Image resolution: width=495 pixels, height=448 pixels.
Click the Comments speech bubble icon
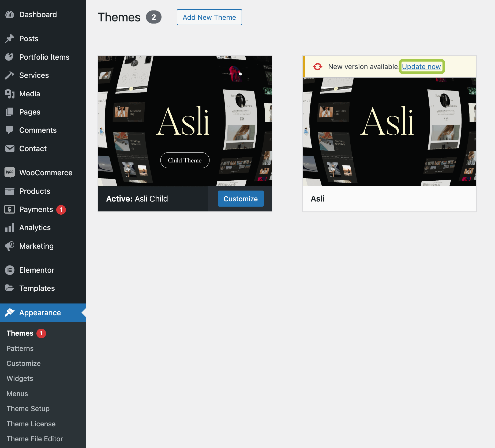pos(10,130)
